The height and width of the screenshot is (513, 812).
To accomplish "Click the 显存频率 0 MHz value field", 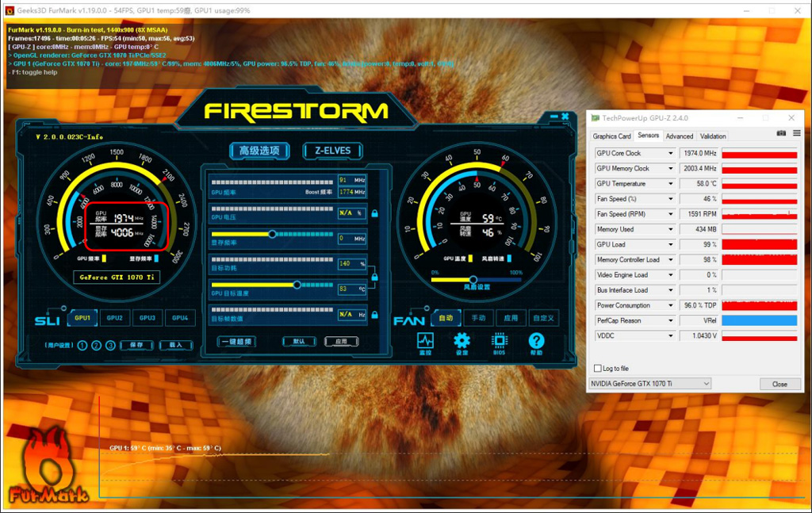I will point(352,239).
